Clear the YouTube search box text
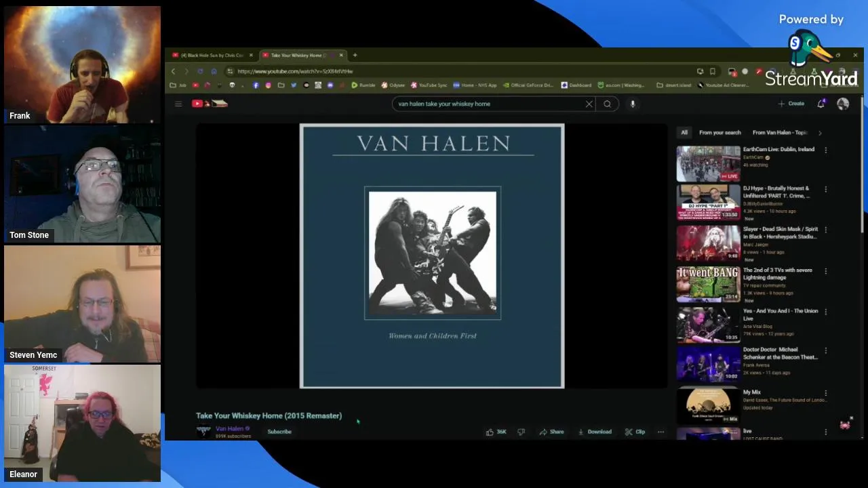 (589, 104)
